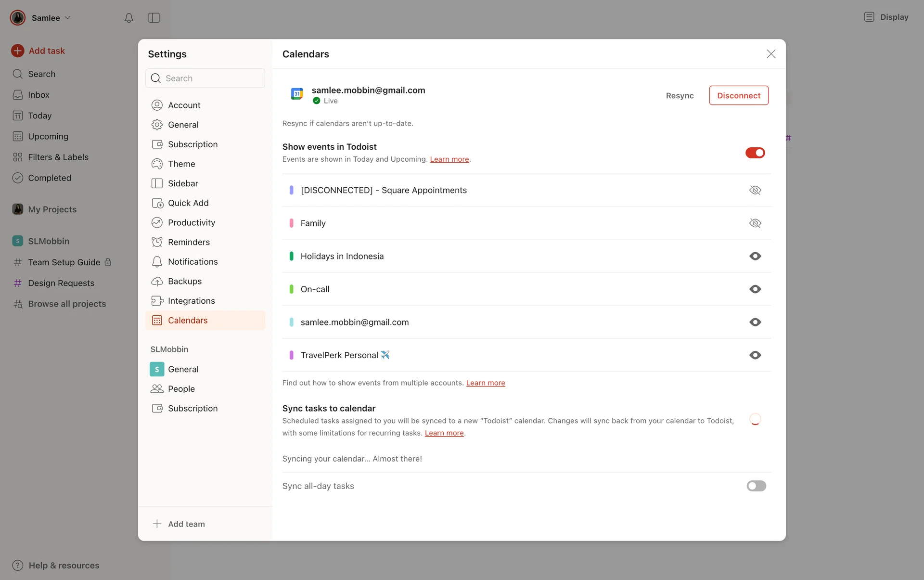Expand My Projects section

coord(52,209)
